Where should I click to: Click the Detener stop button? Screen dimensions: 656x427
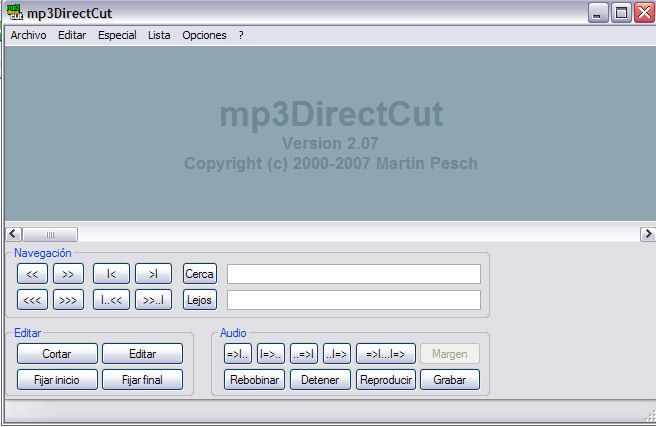(x=320, y=380)
